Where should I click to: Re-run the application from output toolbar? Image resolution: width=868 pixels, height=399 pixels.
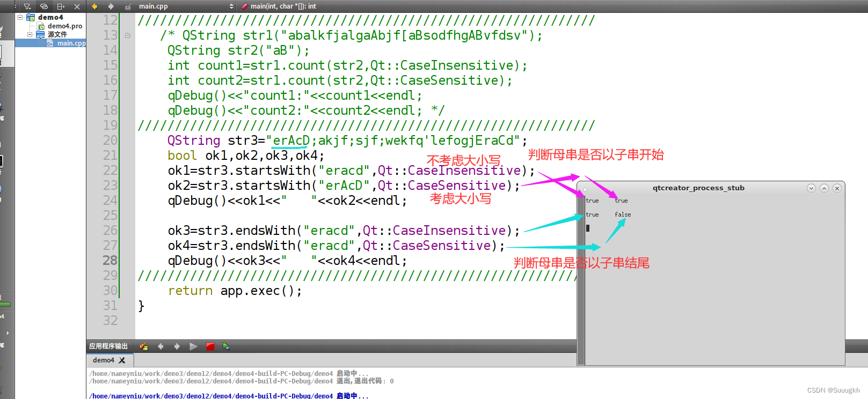tap(193, 346)
